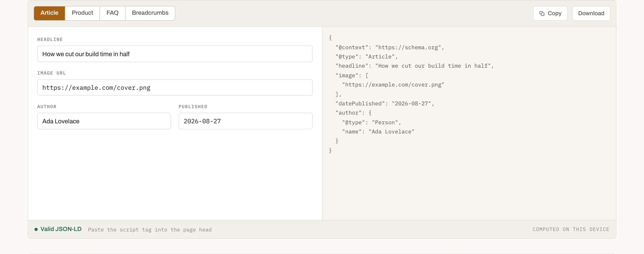
Task: Click "Paste the script tag into the page head"
Action: [150, 230]
